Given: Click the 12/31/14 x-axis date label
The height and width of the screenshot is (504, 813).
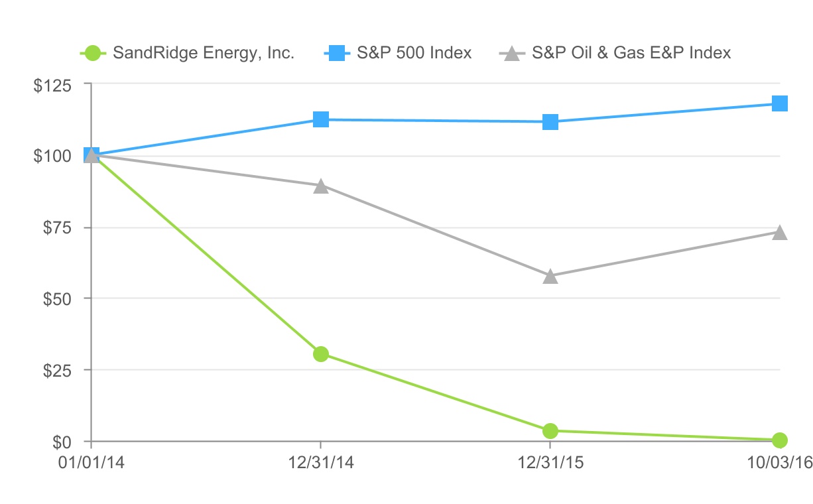Looking at the screenshot, I should tap(321, 464).
